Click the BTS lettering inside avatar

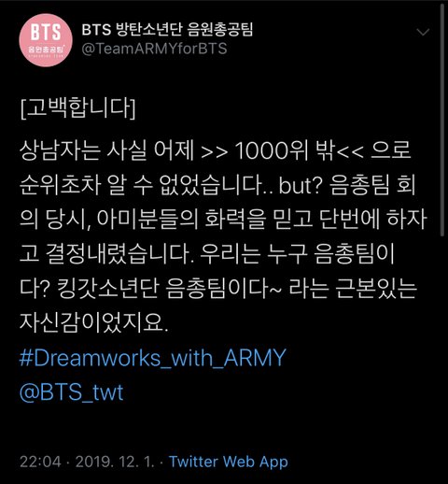[x=46, y=33]
